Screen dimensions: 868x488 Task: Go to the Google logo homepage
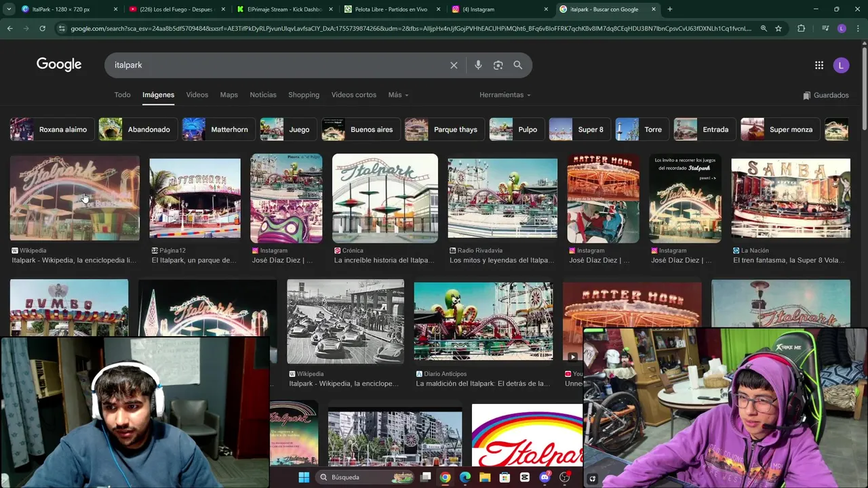point(59,64)
